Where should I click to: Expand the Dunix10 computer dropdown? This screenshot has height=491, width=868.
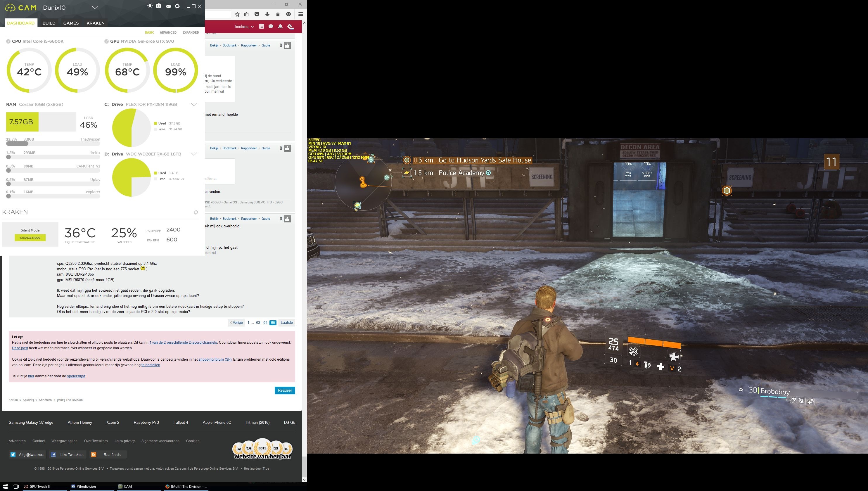(95, 7)
